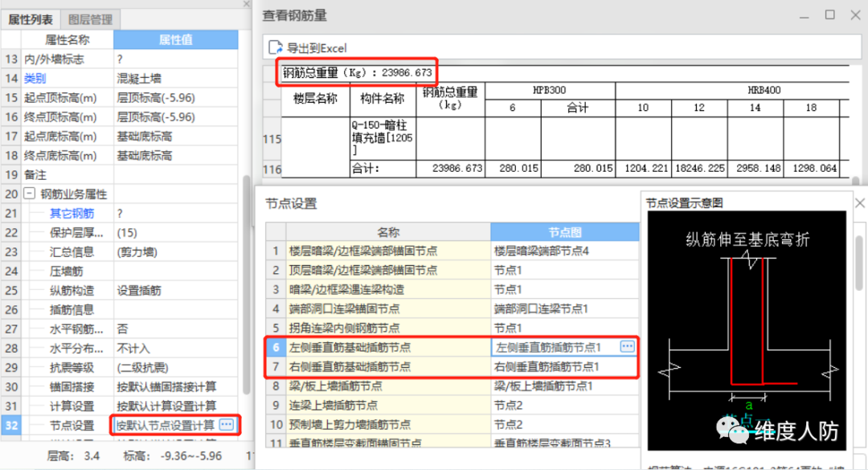The image size is (868, 470).
Task: Click the empty 备注 value field
Action: click(176, 175)
